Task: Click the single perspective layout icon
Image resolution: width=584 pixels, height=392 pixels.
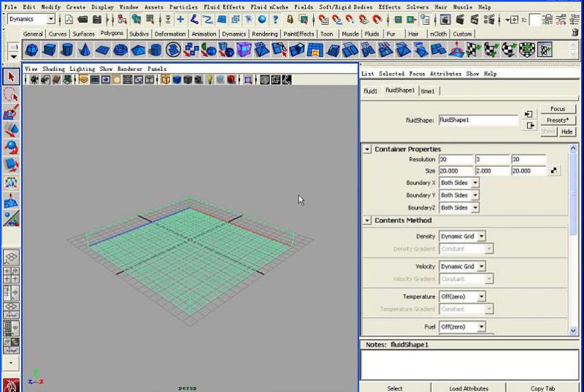Action: [11, 257]
